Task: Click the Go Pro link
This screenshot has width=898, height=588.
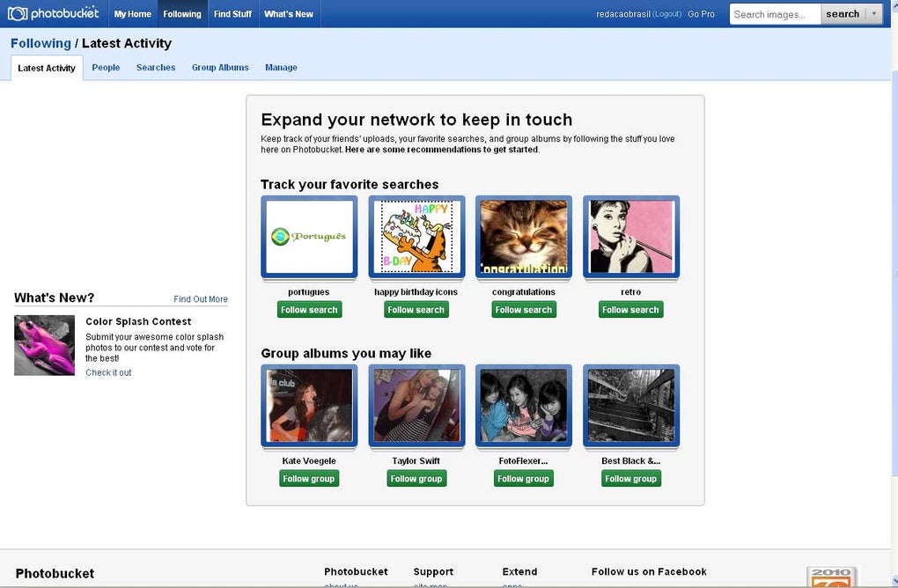Action: 701,14
